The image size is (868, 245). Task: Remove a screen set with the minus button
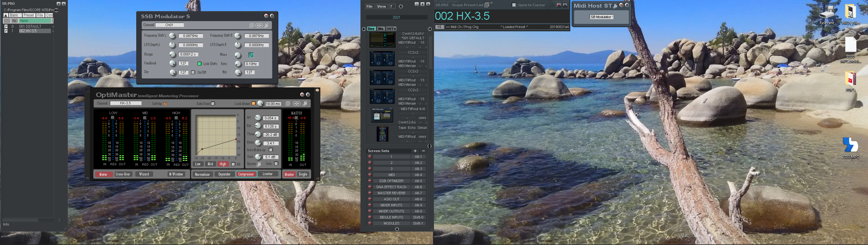click(423, 151)
